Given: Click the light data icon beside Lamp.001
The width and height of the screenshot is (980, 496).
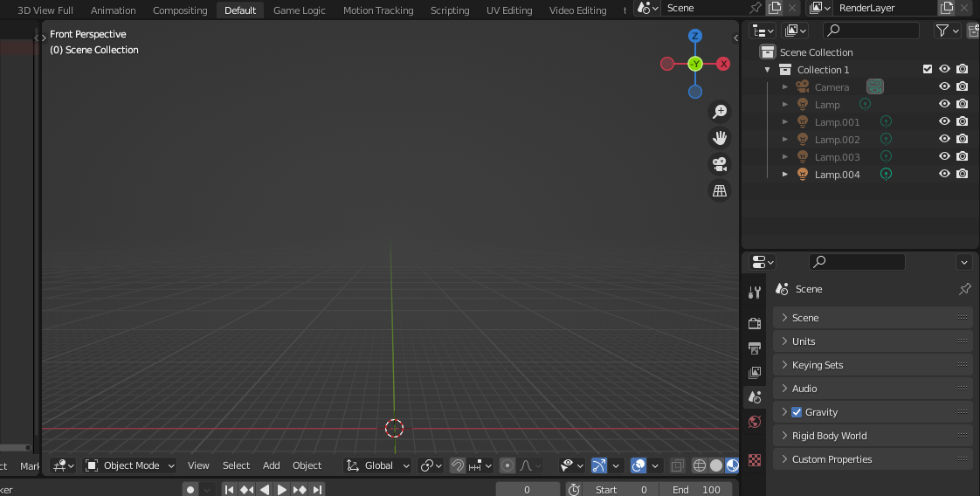Looking at the screenshot, I should (x=886, y=121).
